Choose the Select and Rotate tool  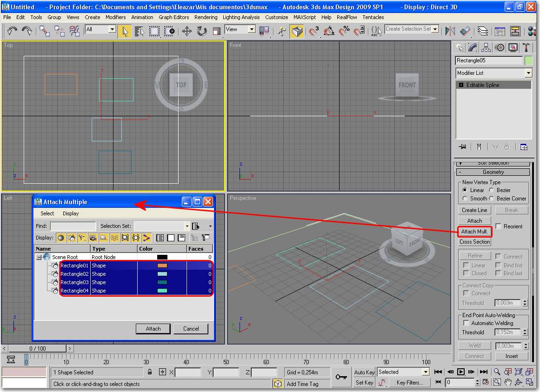[201, 31]
